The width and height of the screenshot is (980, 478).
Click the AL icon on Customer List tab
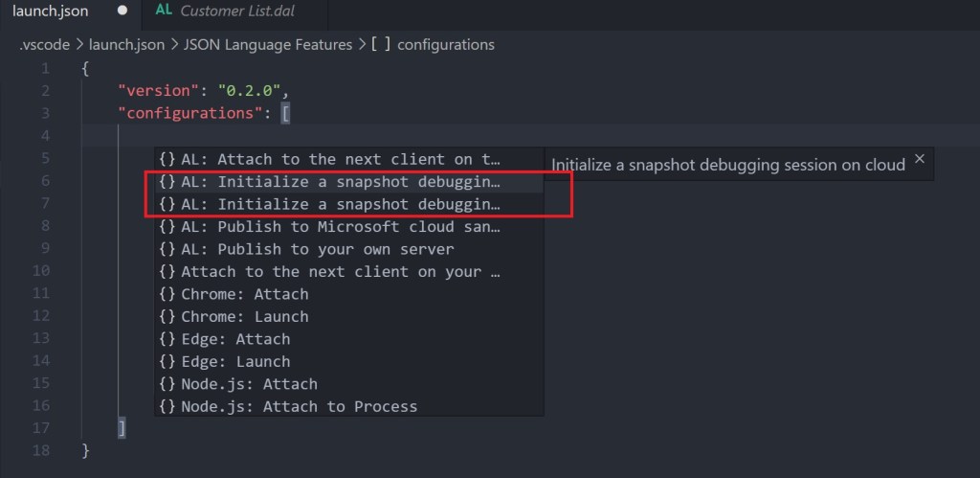164,11
